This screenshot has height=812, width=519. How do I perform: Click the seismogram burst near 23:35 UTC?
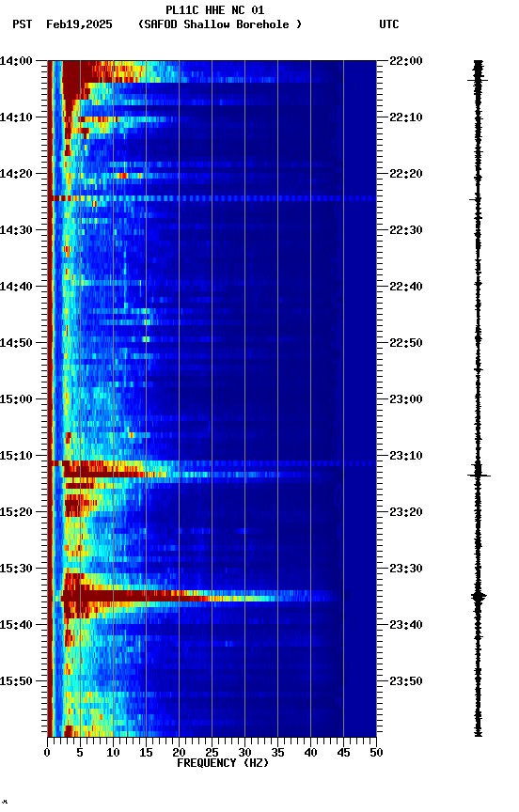point(479,597)
